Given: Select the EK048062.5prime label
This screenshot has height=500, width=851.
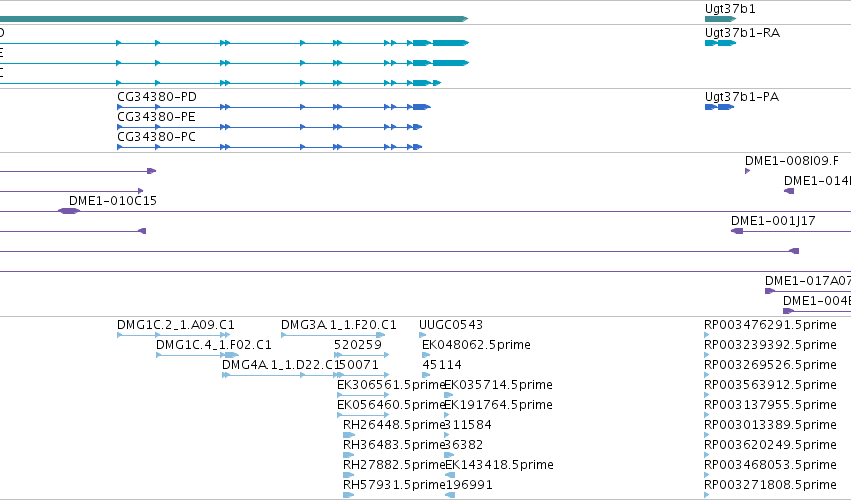Looking at the screenshot, I should 476,345.
